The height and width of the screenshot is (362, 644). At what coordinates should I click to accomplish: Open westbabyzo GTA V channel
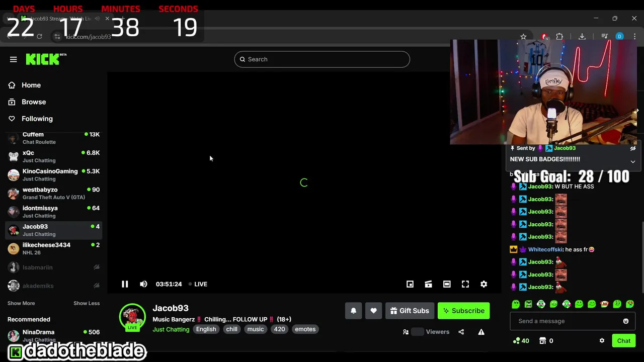pyautogui.click(x=53, y=193)
